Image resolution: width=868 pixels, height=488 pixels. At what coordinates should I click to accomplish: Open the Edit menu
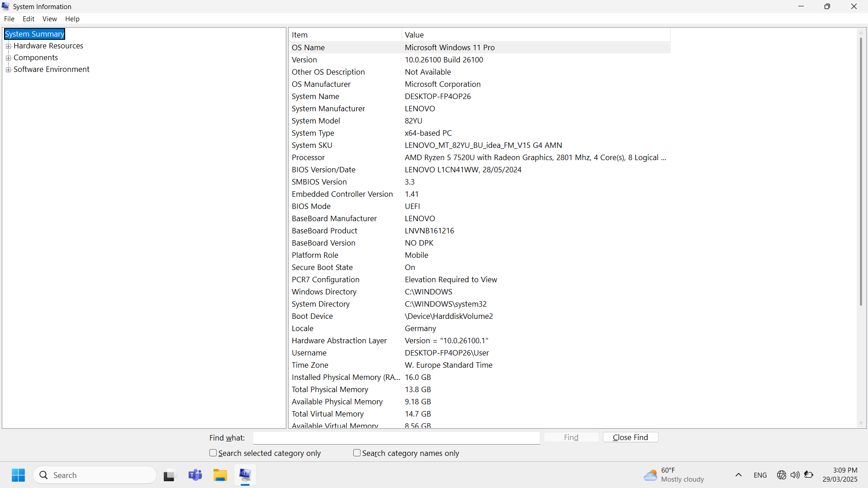(x=28, y=19)
